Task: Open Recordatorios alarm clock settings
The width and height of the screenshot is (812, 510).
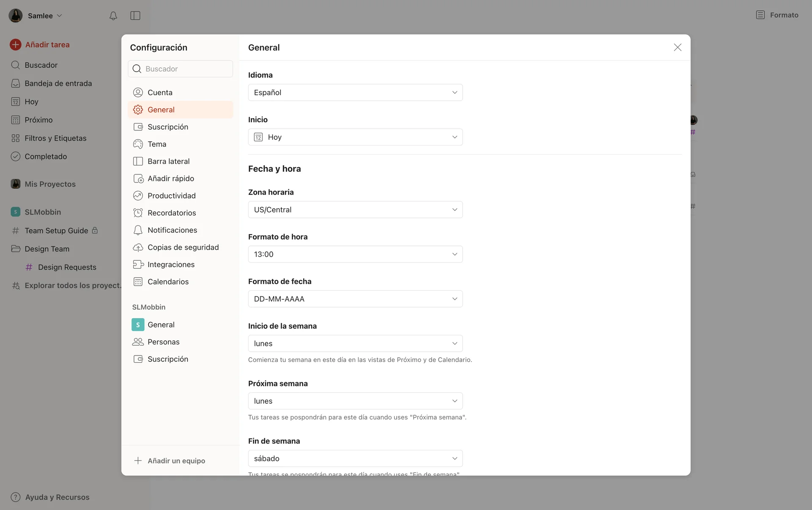Action: point(171,213)
